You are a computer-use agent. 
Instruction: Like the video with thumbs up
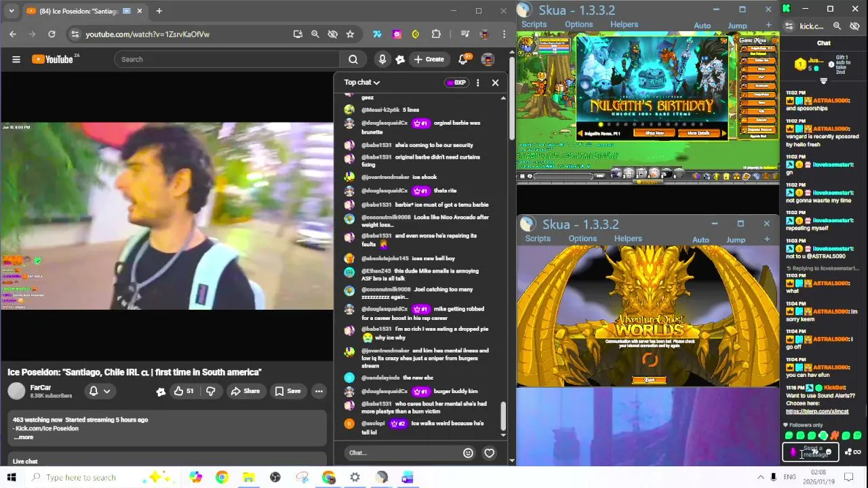pyautogui.click(x=182, y=391)
